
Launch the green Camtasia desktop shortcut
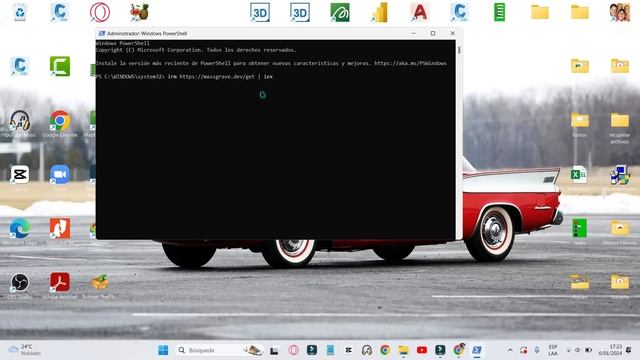tap(60, 66)
